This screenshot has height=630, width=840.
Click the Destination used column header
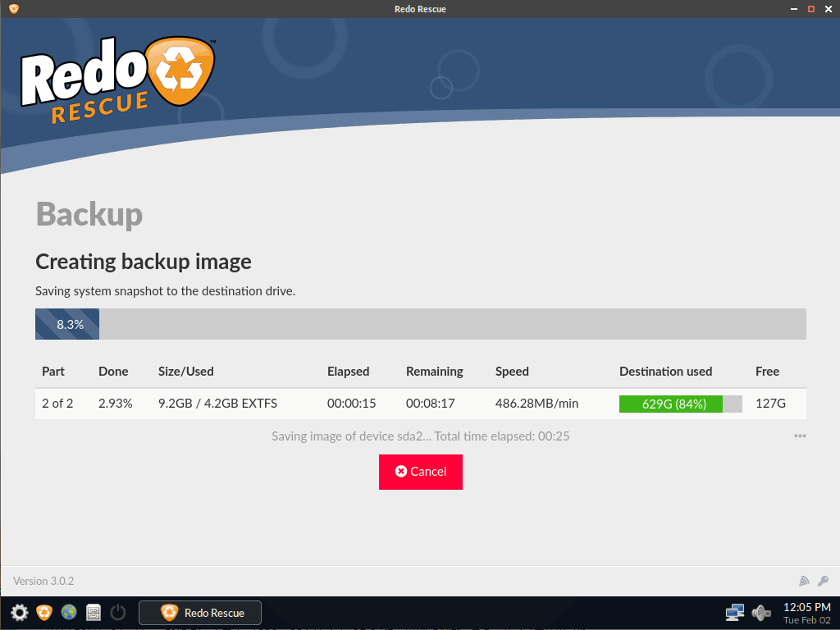666,372
